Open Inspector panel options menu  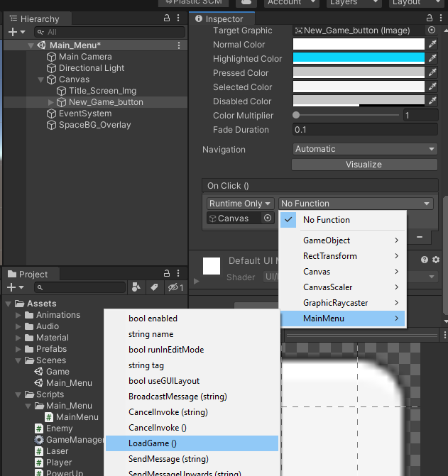point(441,18)
